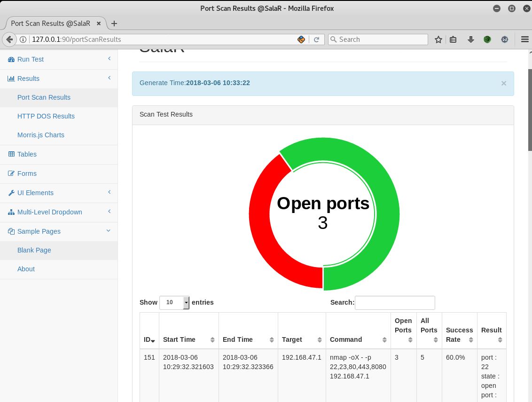Screen dimensions: 532x402
Task: Click the Multi-Level Dropdown sitemap icon
Action: (x=11, y=212)
